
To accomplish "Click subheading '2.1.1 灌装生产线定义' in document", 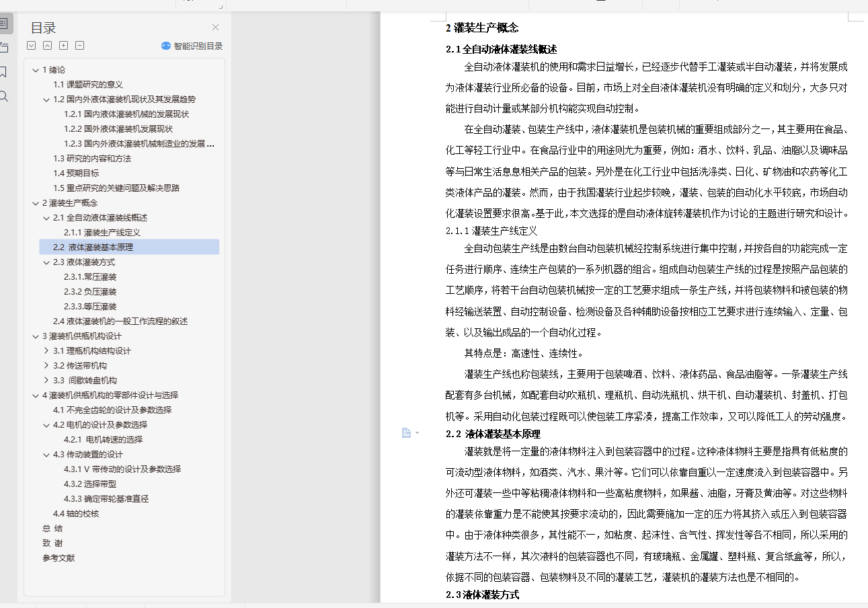I will point(491,230).
